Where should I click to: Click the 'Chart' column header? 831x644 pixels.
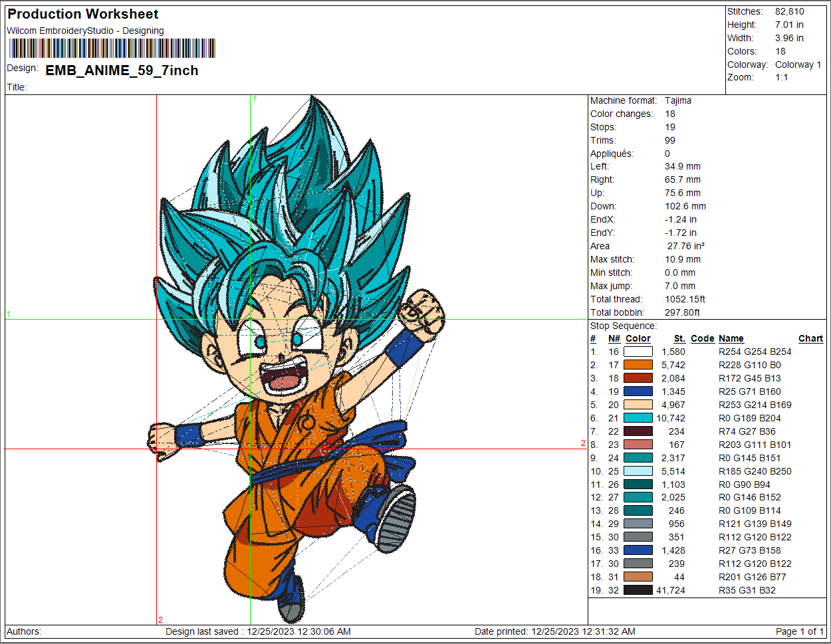(x=810, y=338)
